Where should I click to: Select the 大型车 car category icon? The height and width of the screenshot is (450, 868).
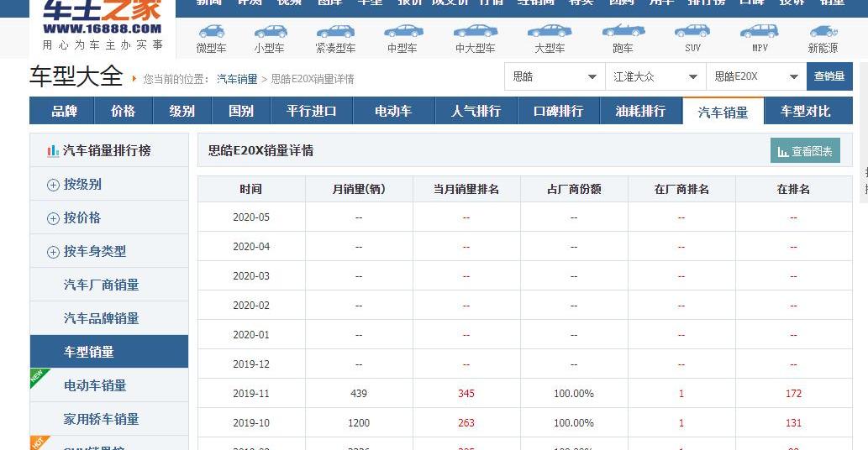pos(550,31)
